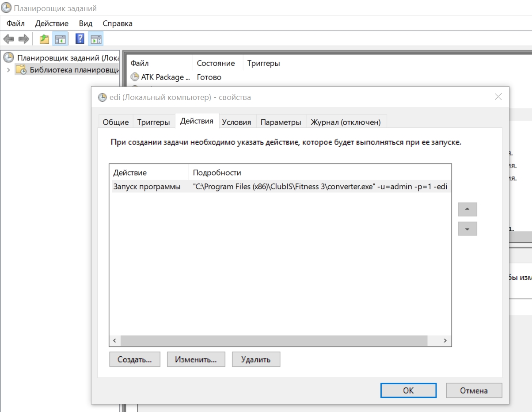Sort by the Состояние column header
The height and width of the screenshot is (412, 532).
[x=218, y=63]
